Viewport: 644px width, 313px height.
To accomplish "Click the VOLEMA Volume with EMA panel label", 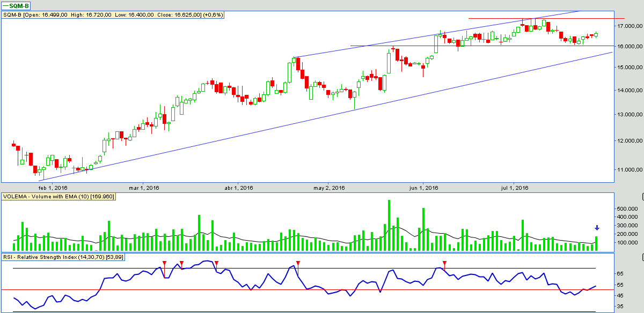I will (58, 197).
